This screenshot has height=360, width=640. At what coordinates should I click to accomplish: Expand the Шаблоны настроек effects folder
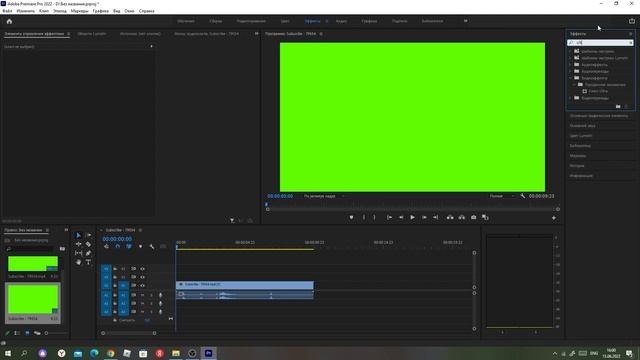tap(570, 51)
